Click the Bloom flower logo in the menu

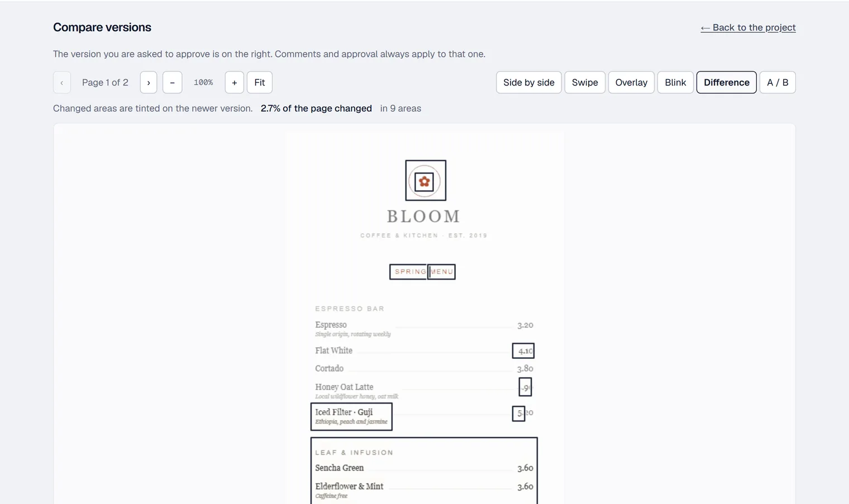point(426,180)
